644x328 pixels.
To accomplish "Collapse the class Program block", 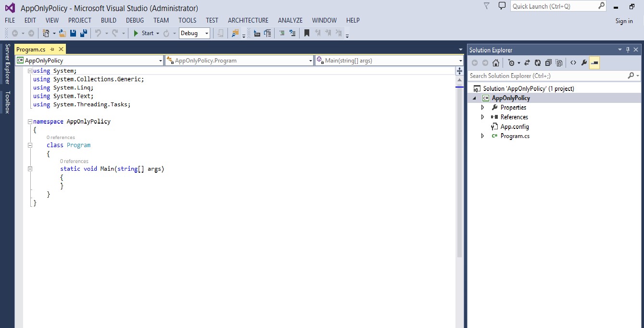I will [x=30, y=145].
